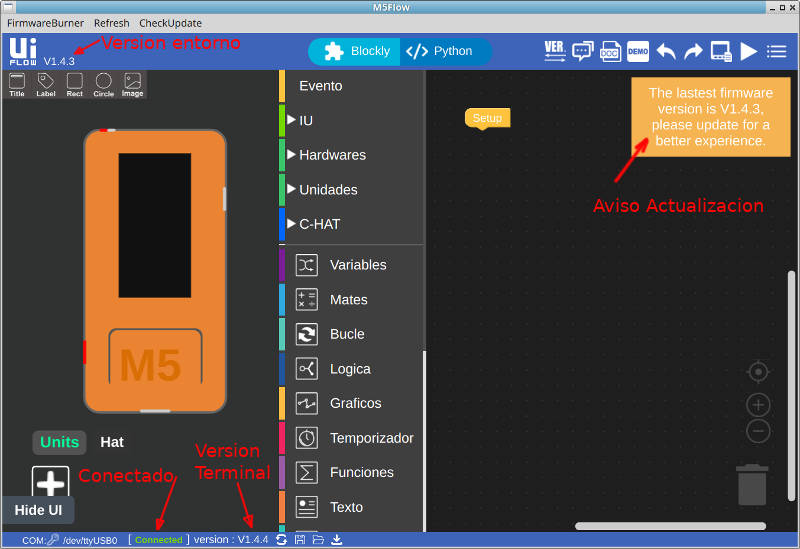Open the forum chat bubble icon
The image size is (800, 549).
(x=582, y=52)
